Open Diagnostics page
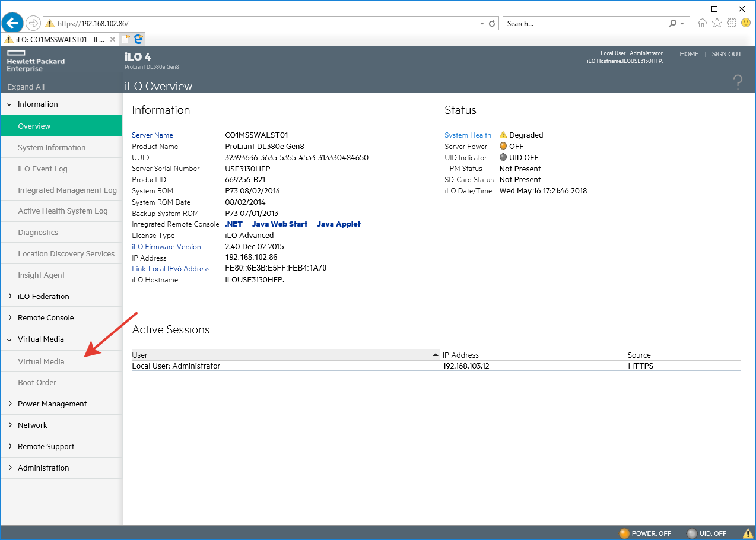The width and height of the screenshot is (756, 540). [62, 232]
